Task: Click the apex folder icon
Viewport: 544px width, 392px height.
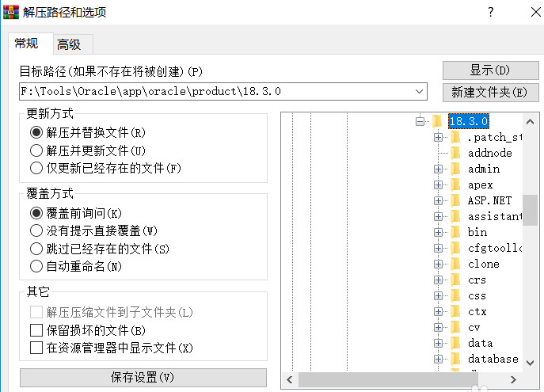Action: tap(455, 185)
